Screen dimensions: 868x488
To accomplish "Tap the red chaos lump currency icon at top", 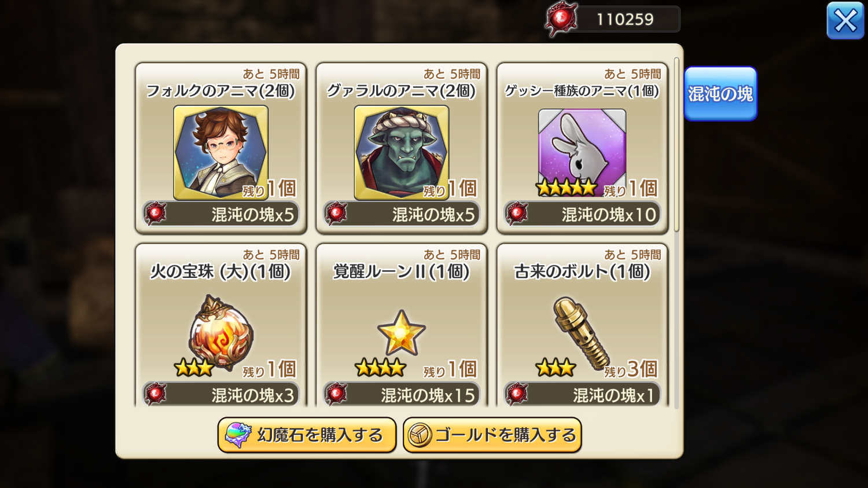I will pyautogui.click(x=561, y=19).
